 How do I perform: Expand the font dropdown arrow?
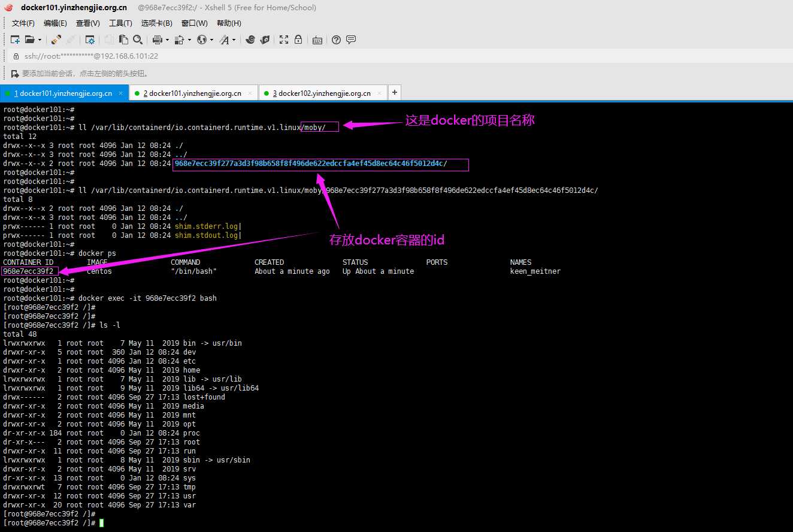click(x=234, y=40)
